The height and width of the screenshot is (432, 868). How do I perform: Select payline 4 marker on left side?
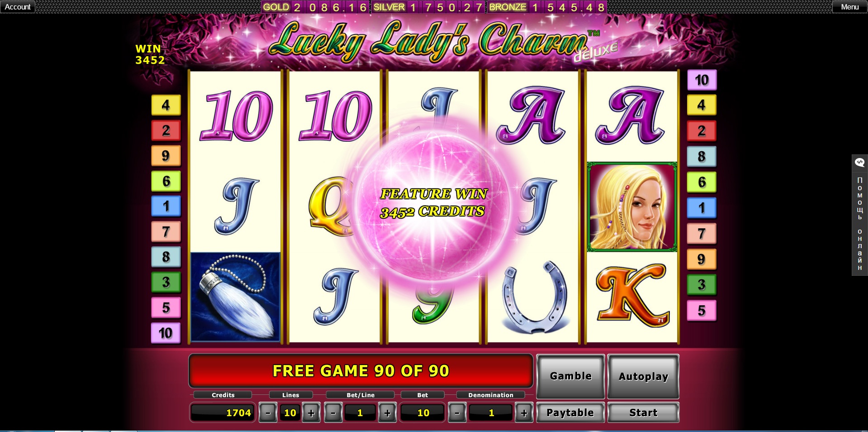(166, 105)
